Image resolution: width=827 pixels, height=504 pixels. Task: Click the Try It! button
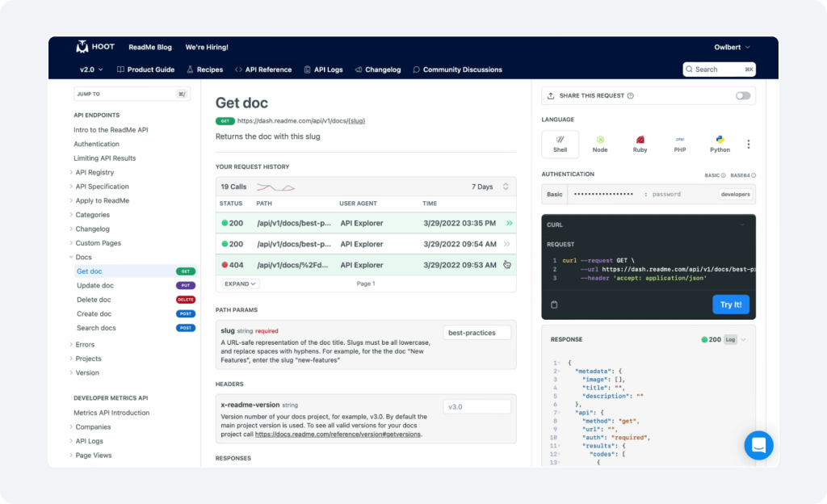click(730, 304)
